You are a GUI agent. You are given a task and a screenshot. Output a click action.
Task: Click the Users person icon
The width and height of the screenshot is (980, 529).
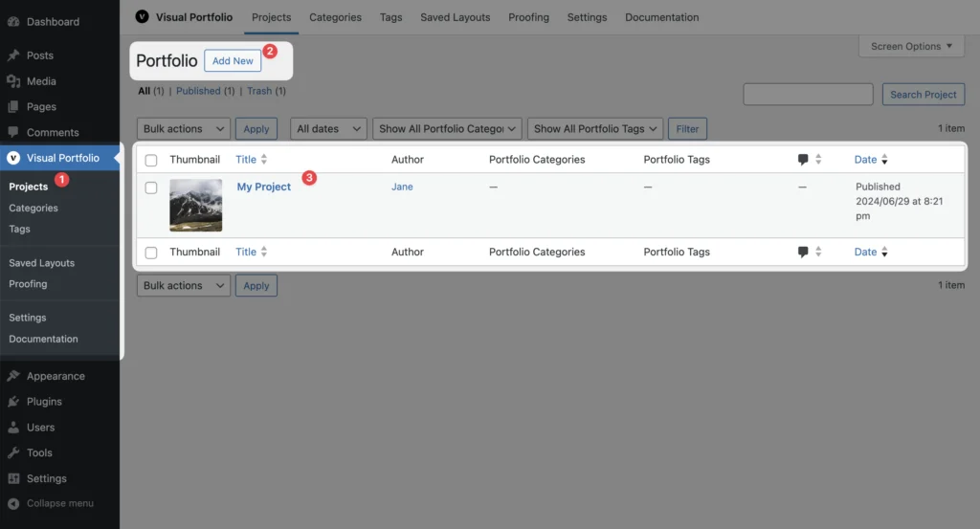pyautogui.click(x=13, y=428)
